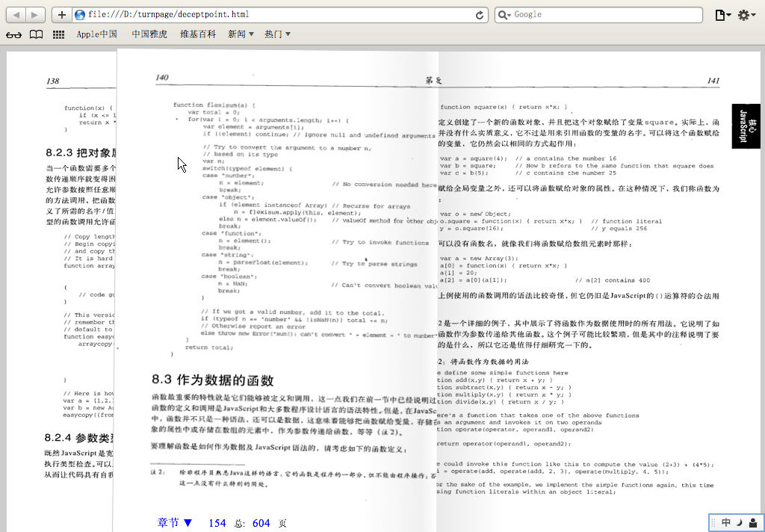Expand the 新闻 bookmarks folder
This screenshot has height=532, width=765.
point(241,34)
